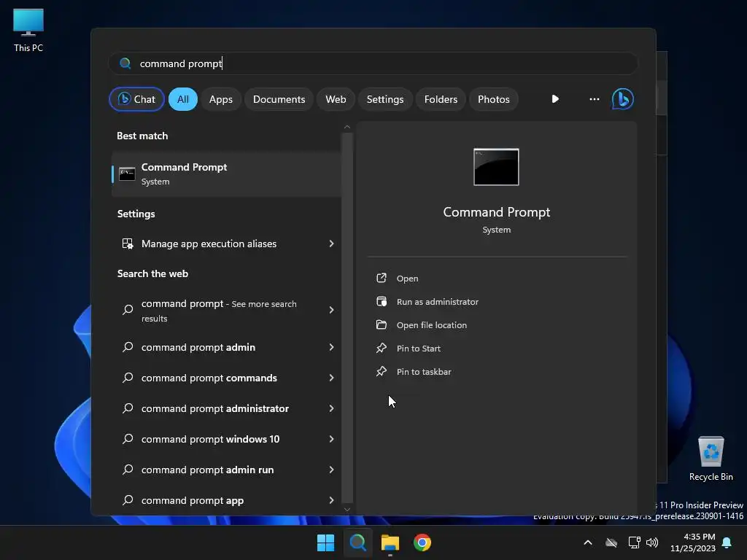Click magnifier icon beside 'command prompt admin run'

(x=128, y=470)
